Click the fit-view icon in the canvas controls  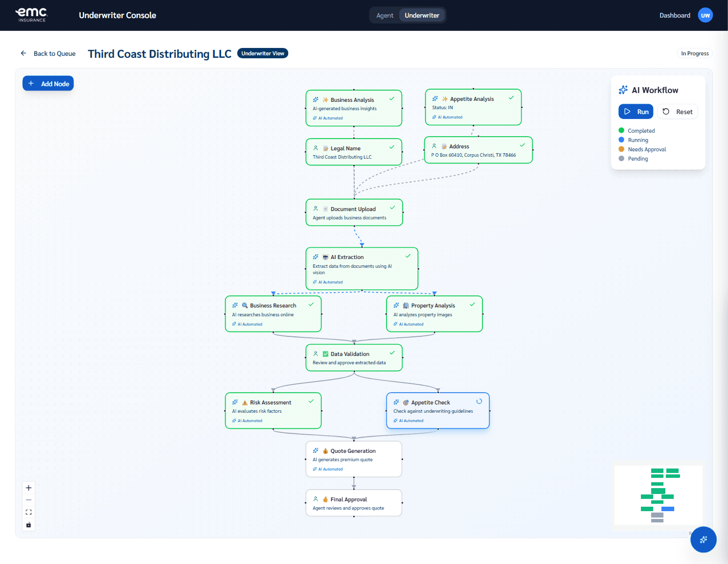28,512
